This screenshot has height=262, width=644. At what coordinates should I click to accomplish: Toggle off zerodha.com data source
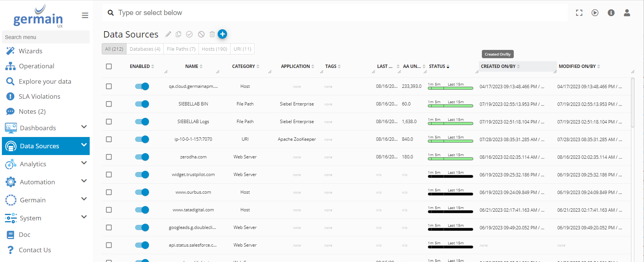pyautogui.click(x=142, y=157)
